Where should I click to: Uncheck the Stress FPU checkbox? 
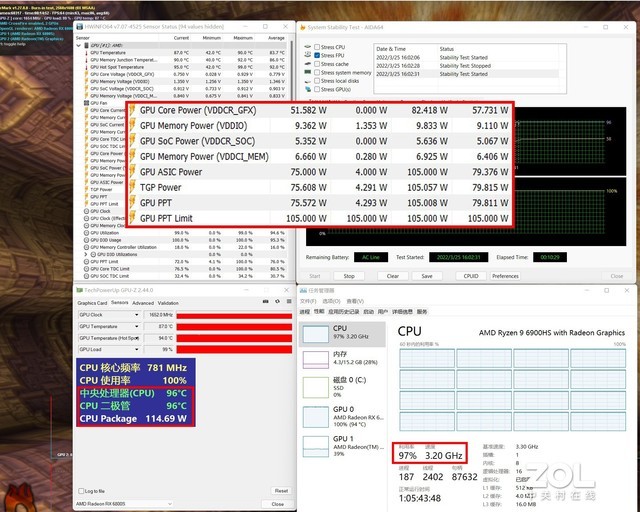pos(316,56)
